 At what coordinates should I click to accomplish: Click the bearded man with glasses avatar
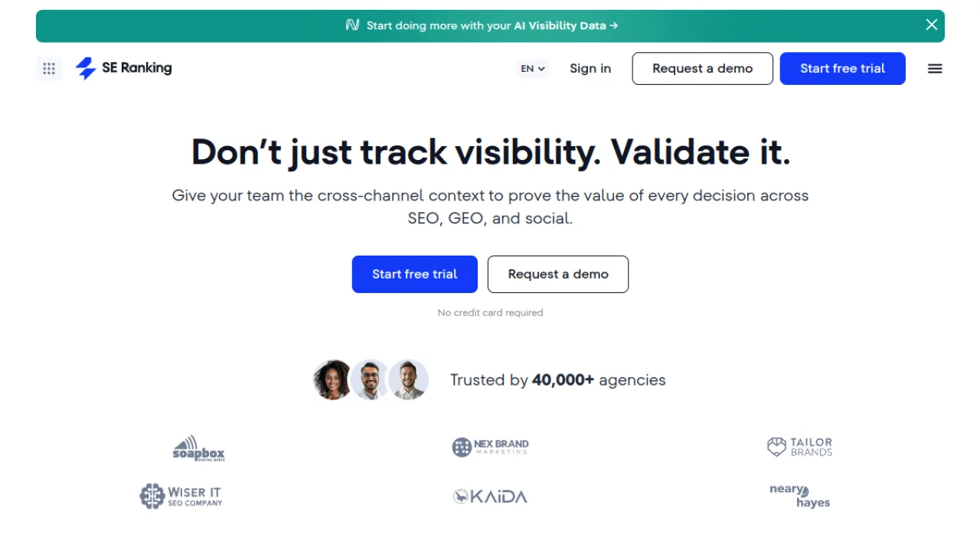[371, 380]
